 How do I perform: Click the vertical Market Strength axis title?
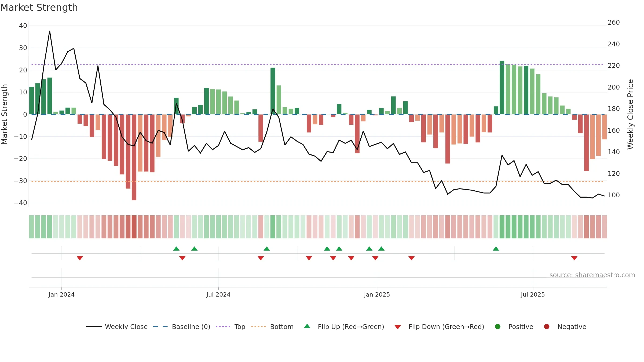4,114
